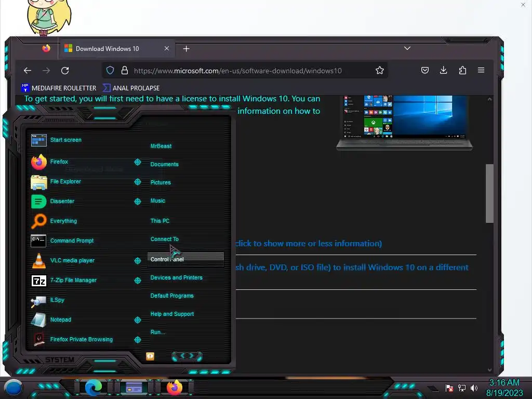532x399 pixels.
Task: Open This PC from the start menu
Action: coord(160,221)
